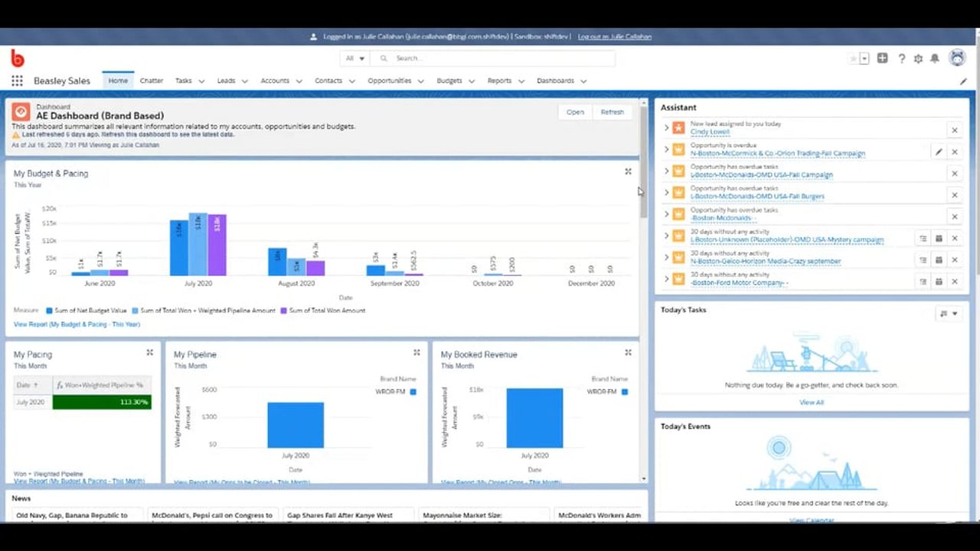Dismiss the OMD USA-Fall Campaign item
Image resolution: width=980 pixels, height=551 pixels.
[x=955, y=174]
